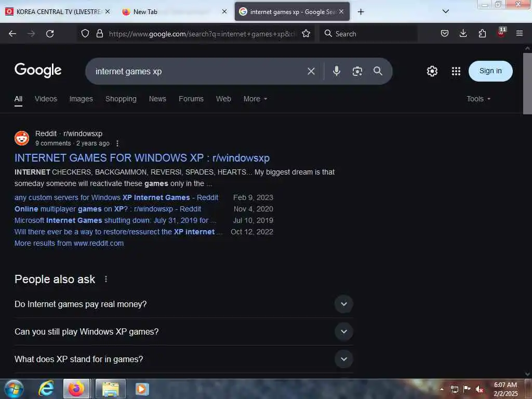Expand 'Do Internet games pay real money?'
Viewport: 532px width, 399px height.
point(344,304)
